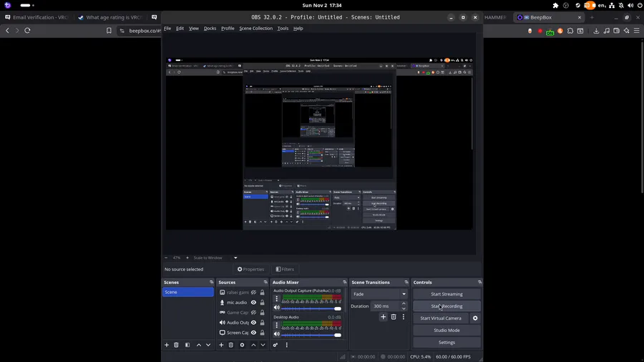Image resolution: width=644 pixels, height=362 pixels.
Task: Increase transition duration with the up stepper arrow
Action: (x=404, y=304)
